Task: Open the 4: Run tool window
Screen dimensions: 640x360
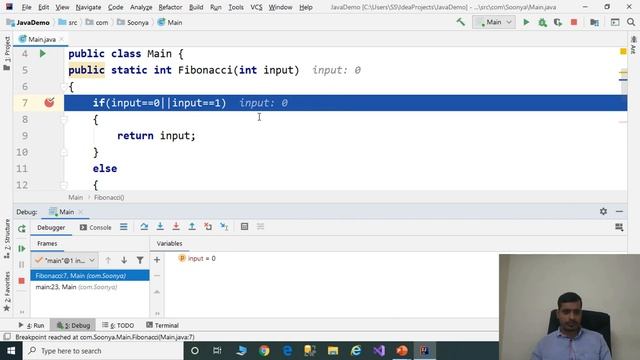Action: [31, 325]
